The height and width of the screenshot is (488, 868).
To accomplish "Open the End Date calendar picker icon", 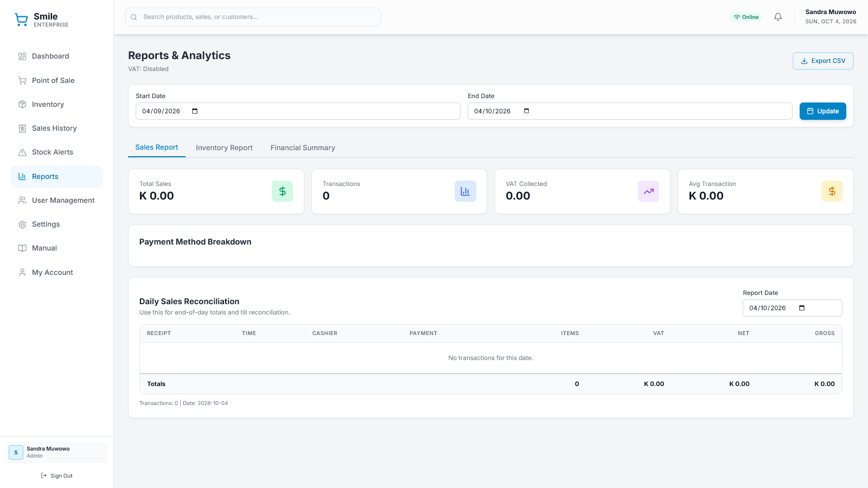I will (526, 111).
